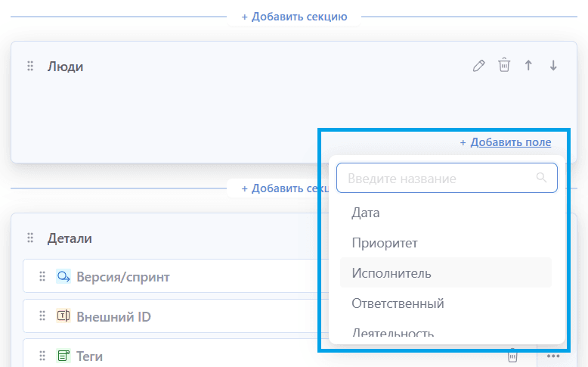Screen dimensions: 588x367
Task: Click the Теги field type icon
Action: (63, 356)
